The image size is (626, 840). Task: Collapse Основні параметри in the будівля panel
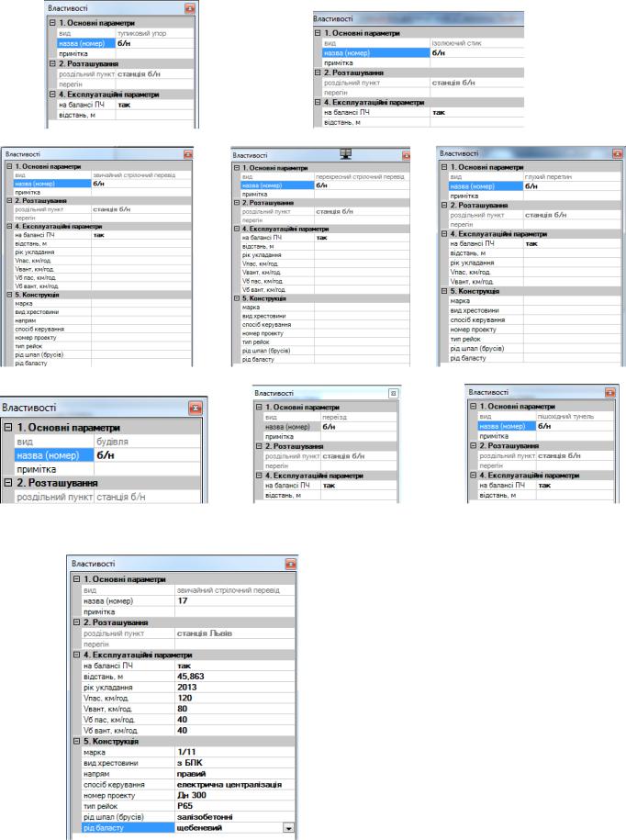tap(8, 428)
